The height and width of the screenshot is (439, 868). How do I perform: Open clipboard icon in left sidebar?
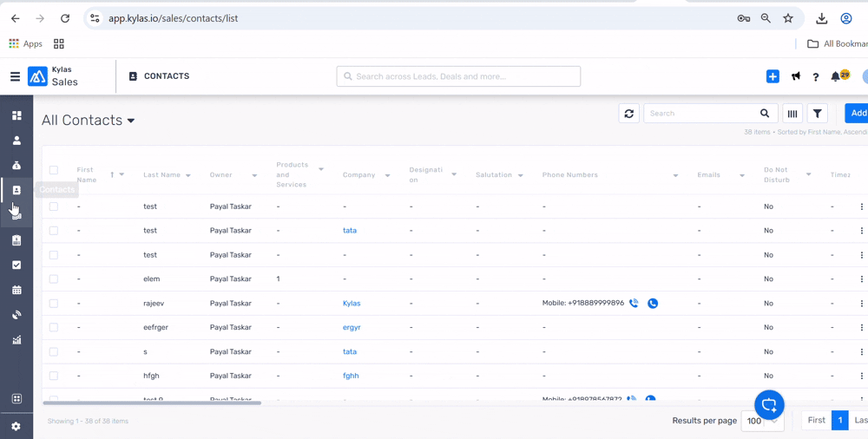click(x=16, y=239)
